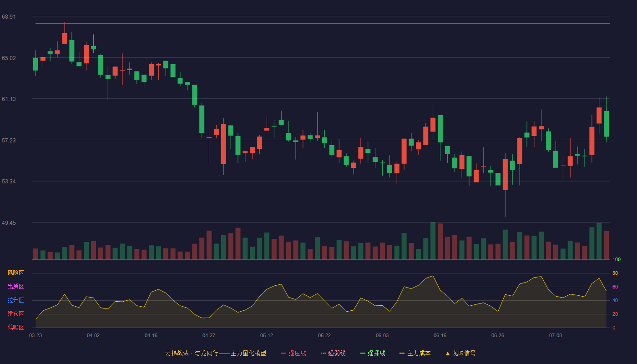Click the magenta 60 indicator scale label

click(615, 287)
